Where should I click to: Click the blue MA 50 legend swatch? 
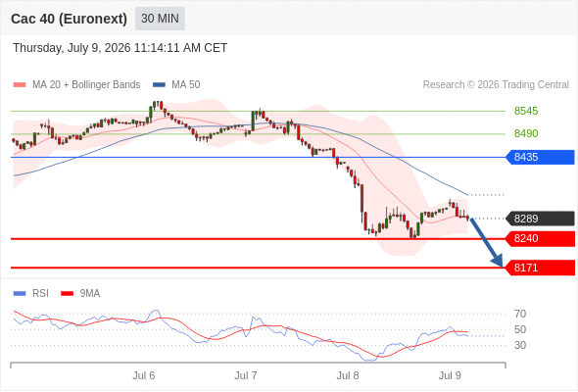click(160, 85)
